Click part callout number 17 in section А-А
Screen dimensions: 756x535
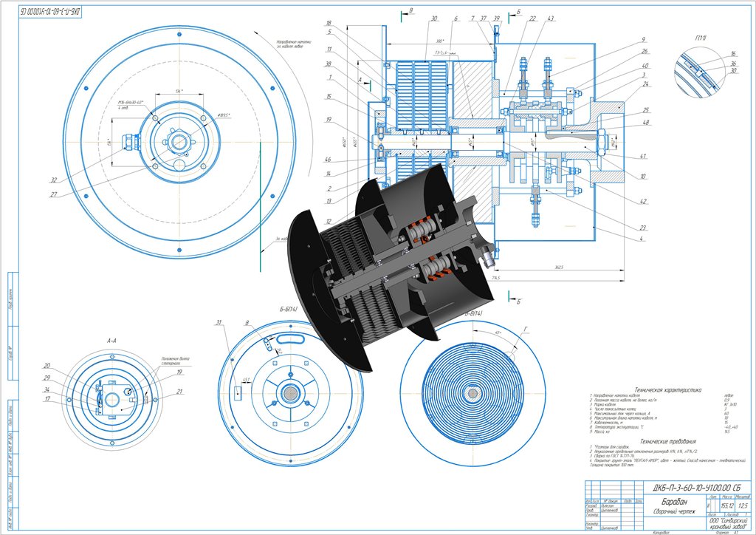coord(47,399)
